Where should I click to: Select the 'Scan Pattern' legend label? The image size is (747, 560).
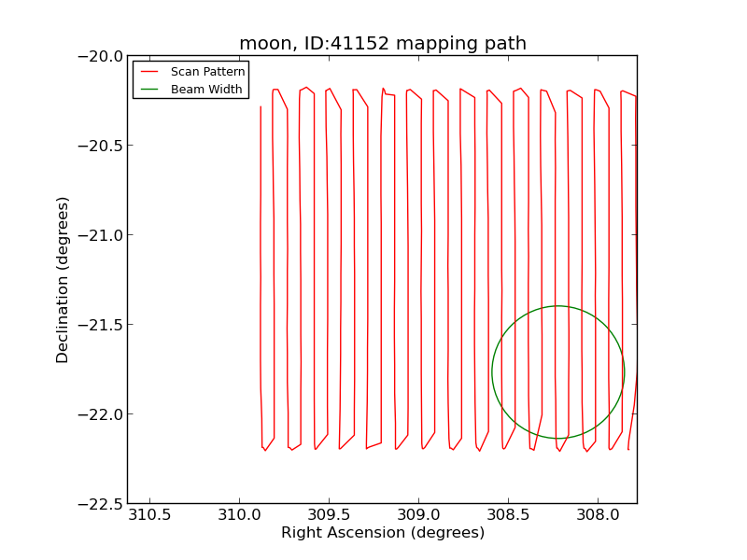pyautogui.click(x=207, y=72)
